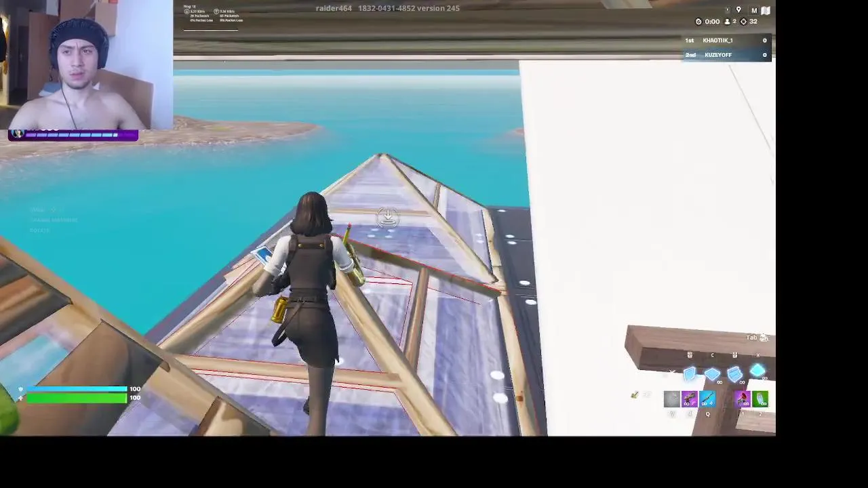The image size is (868, 488).
Task: Click the health value 100
Action: (135, 398)
